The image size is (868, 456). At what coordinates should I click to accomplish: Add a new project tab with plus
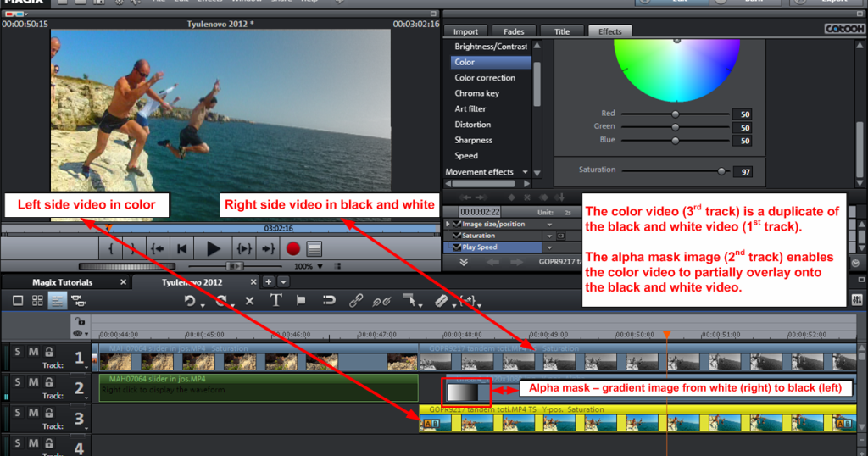click(268, 282)
